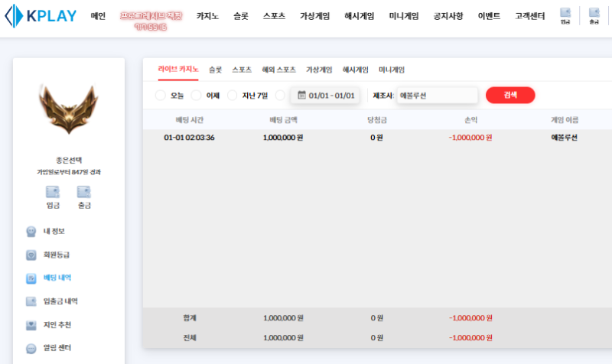This screenshot has width=612, height=364.
Task: Click the 입금 deposit icon in top header
Action: coord(565,15)
